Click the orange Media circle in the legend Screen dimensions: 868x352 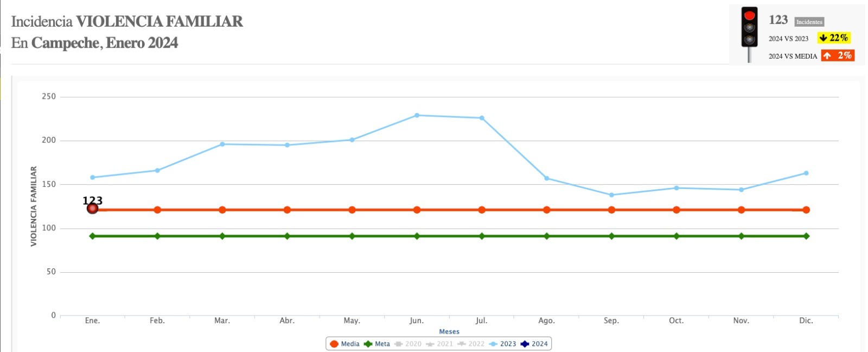coord(334,344)
